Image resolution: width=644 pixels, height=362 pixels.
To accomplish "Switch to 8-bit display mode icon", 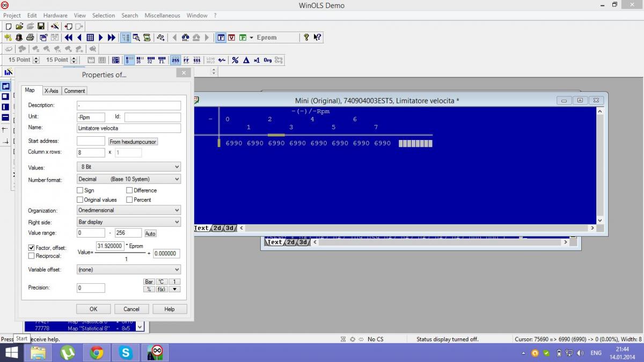I will pos(130,60).
